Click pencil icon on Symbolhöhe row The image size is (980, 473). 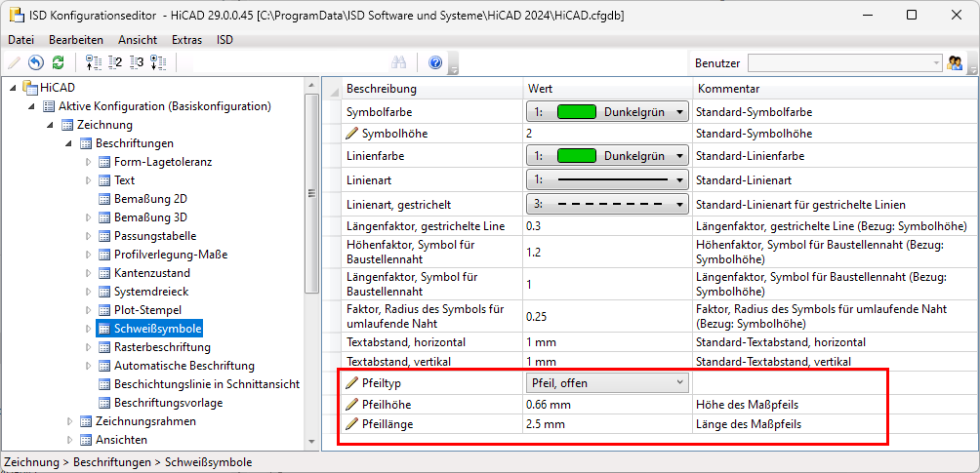coord(352,134)
